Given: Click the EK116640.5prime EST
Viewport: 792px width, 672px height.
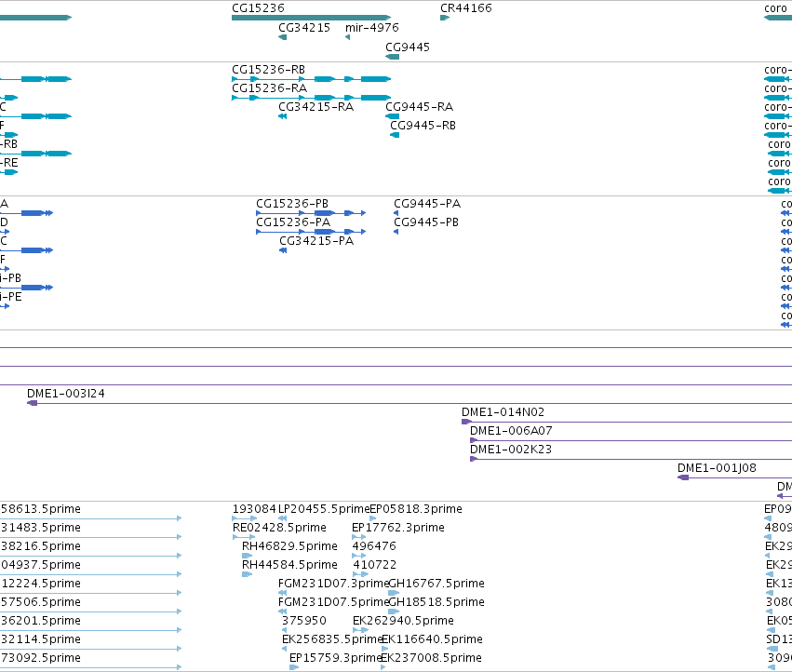Looking at the screenshot, I should tap(385, 650).
